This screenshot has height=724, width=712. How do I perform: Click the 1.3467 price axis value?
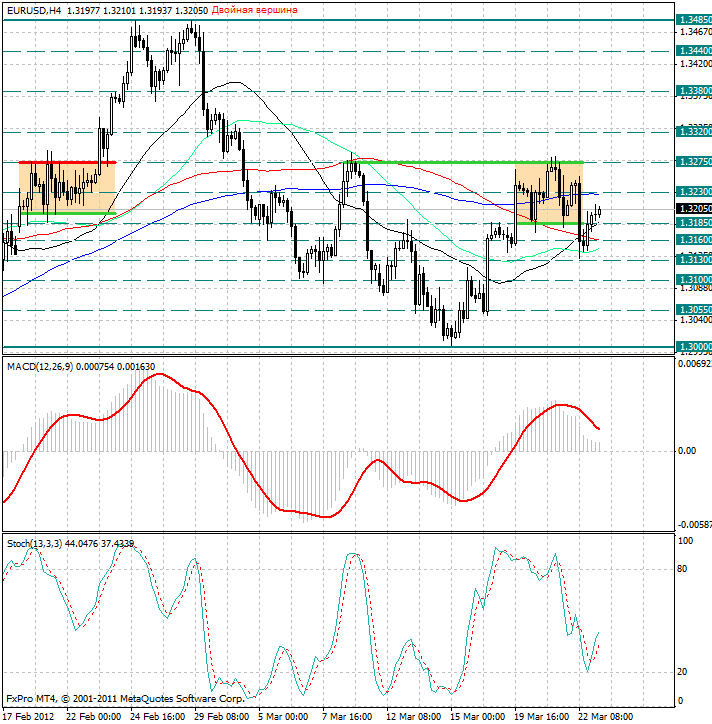pos(694,31)
